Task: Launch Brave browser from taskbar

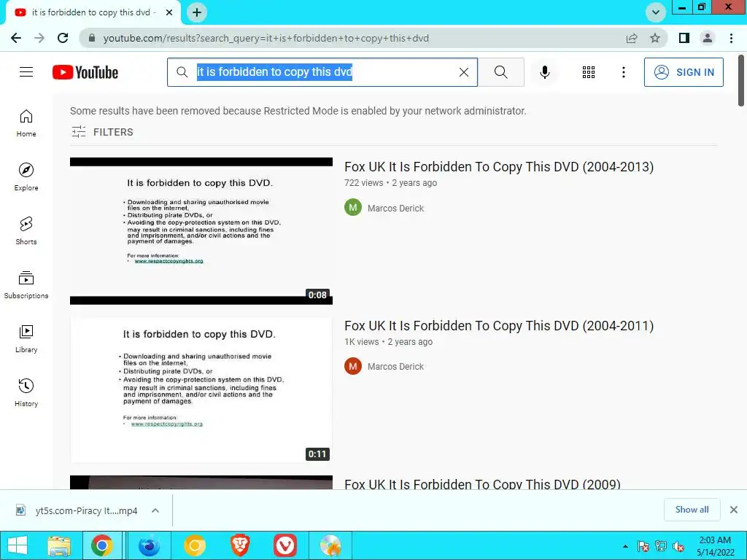Action: (240, 545)
